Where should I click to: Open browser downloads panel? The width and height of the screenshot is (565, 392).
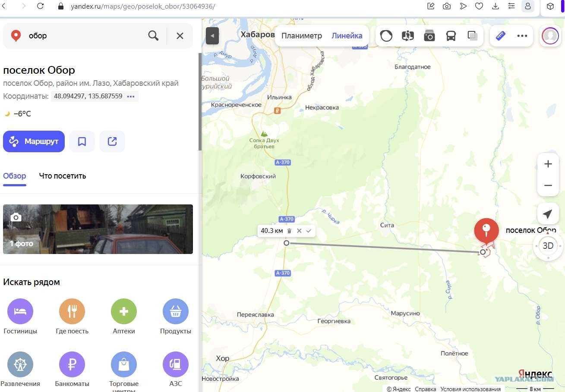[495, 6]
